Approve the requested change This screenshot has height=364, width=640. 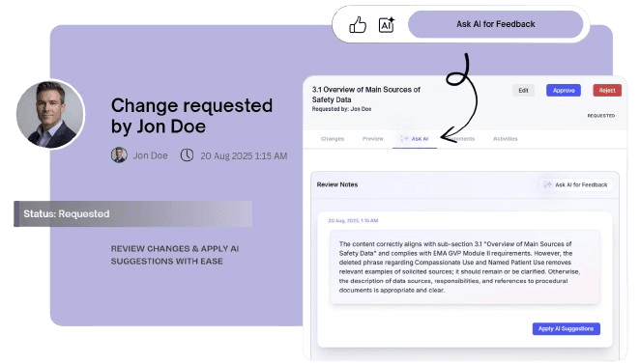564,91
